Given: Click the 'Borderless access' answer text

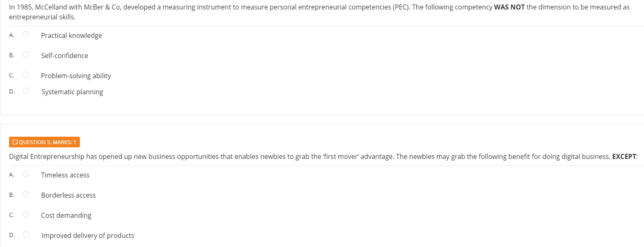Looking at the screenshot, I should point(68,195).
